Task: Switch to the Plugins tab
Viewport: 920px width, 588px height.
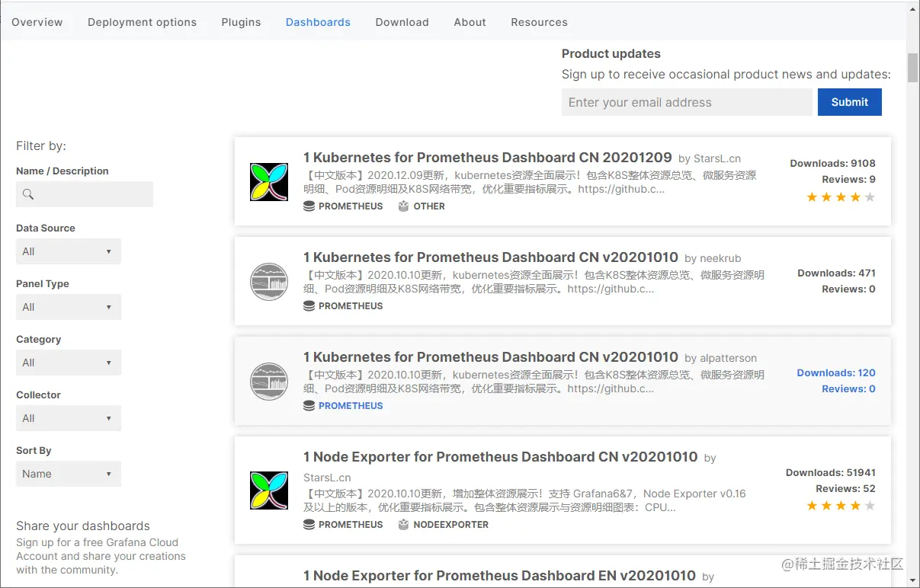Action: [x=241, y=22]
